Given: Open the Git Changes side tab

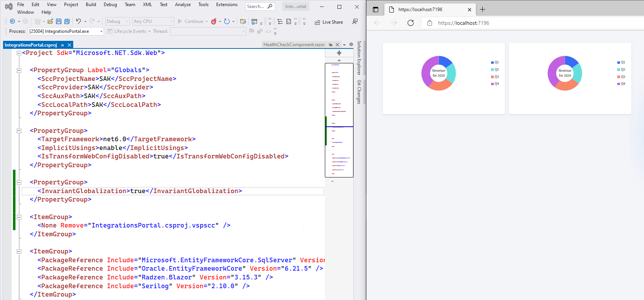Looking at the screenshot, I should tap(359, 92).
